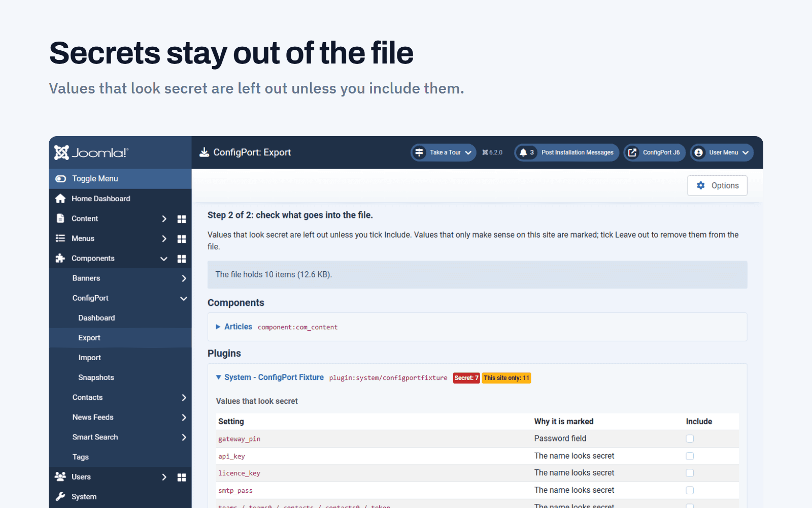Tick Include for gateway_pin
This screenshot has height=508, width=812.
point(690,438)
